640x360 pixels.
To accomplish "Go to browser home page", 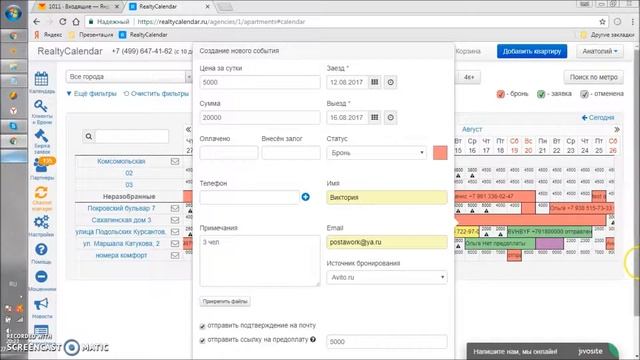I will [x=76, y=22].
